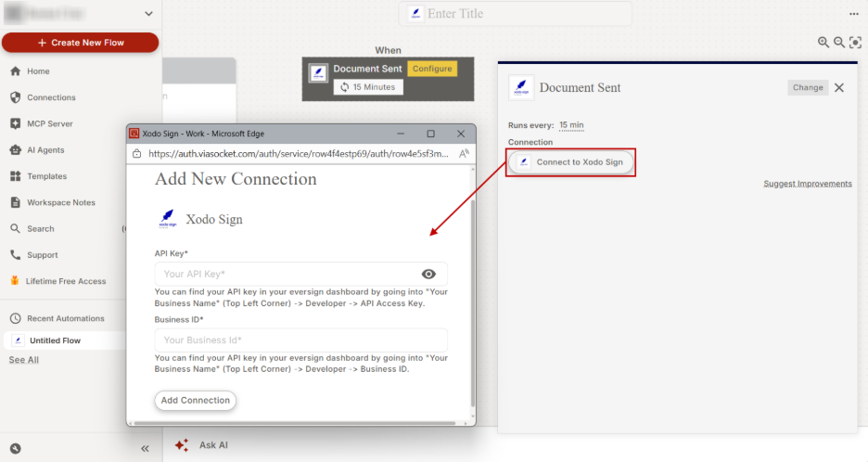Expand the workspace name dropdown
868x462 pixels.
coord(148,14)
